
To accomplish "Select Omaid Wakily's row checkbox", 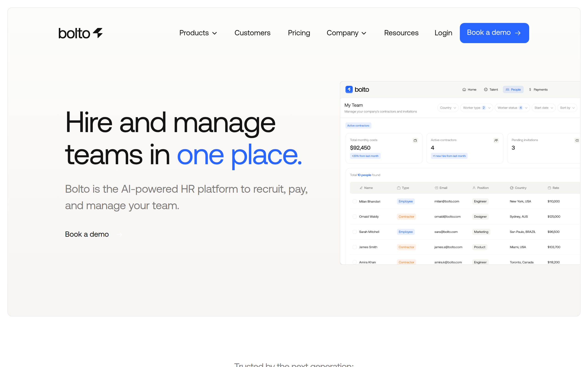I will pyautogui.click(x=354, y=217).
